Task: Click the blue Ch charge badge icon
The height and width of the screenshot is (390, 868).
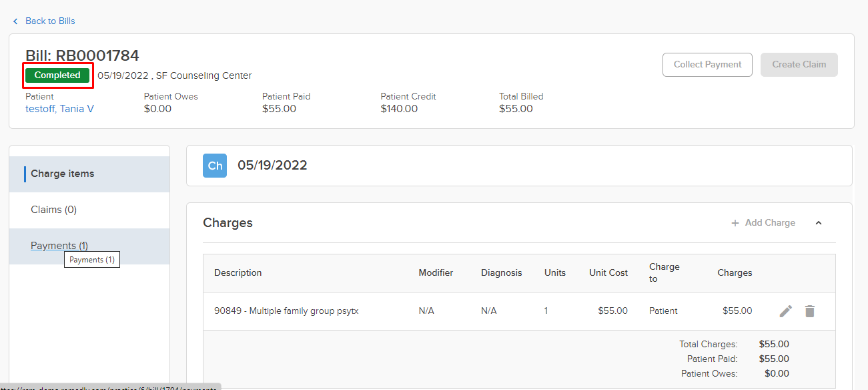Action: (x=215, y=166)
